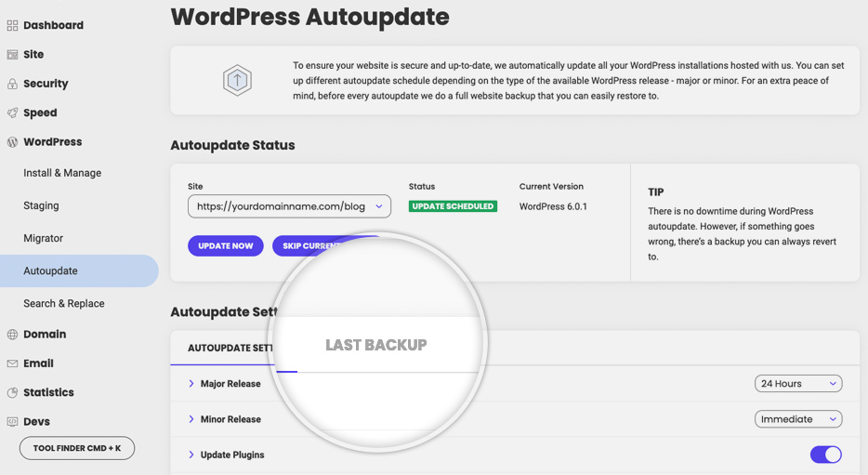Open the Statistics section label
This screenshot has height=475, width=868.
(x=48, y=392)
